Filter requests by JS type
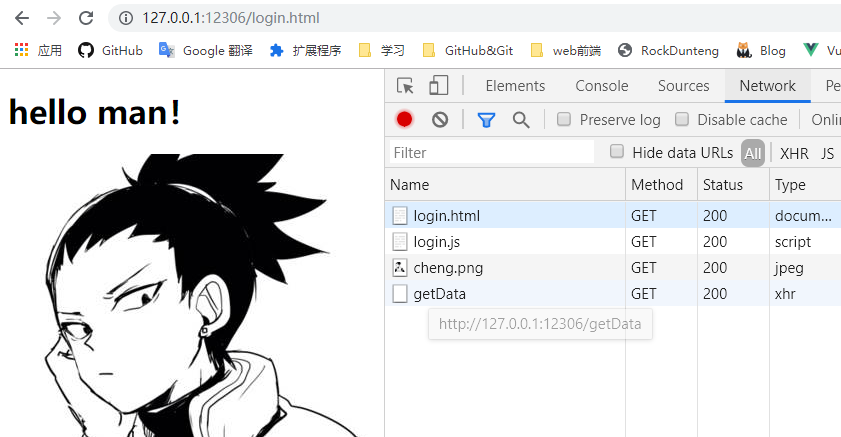 (827, 153)
